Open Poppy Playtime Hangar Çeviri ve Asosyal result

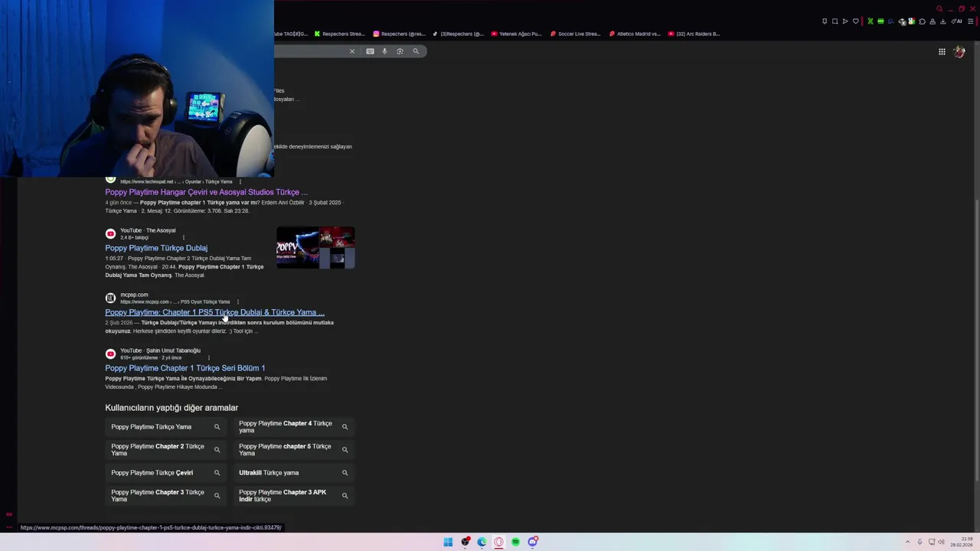[206, 192]
